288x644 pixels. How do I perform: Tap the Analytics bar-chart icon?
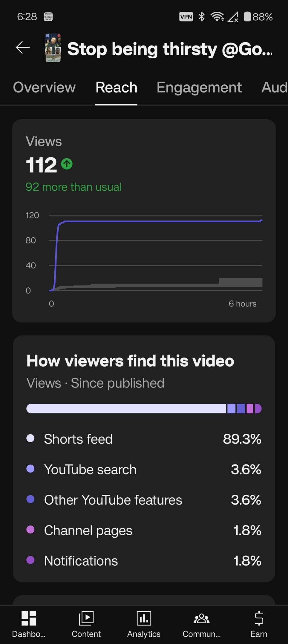[x=144, y=618]
